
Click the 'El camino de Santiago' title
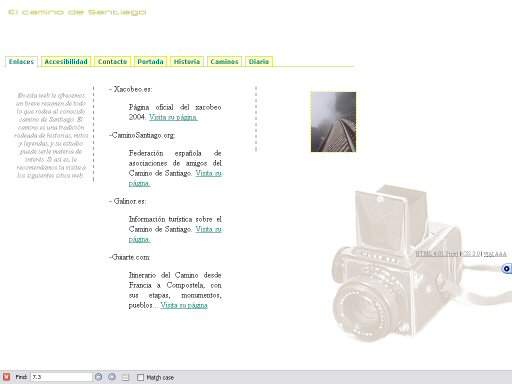click(x=77, y=12)
